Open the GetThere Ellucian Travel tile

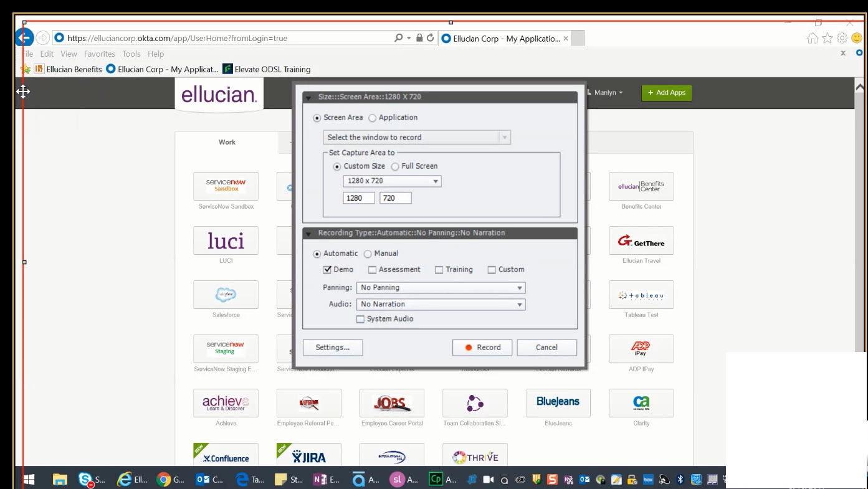pyautogui.click(x=641, y=240)
